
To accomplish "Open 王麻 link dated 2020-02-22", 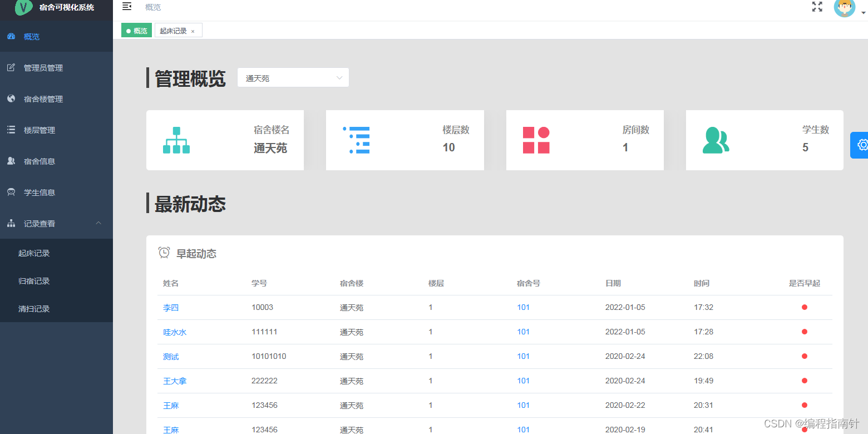I will click(171, 406).
